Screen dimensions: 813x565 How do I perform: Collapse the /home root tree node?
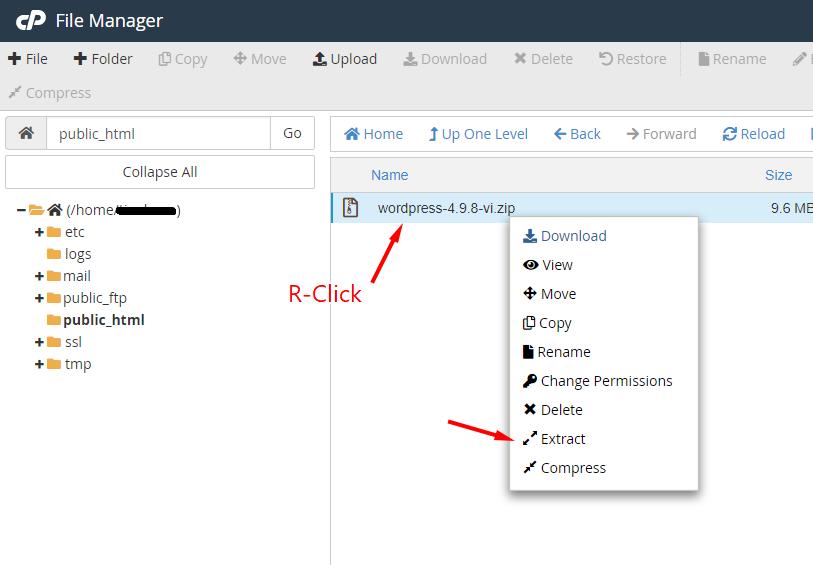point(21,210)
